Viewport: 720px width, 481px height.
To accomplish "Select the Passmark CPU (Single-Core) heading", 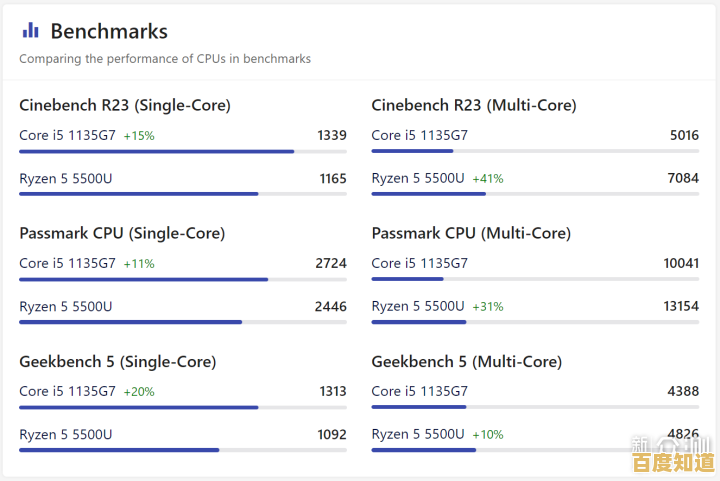I will coord(122,233).
